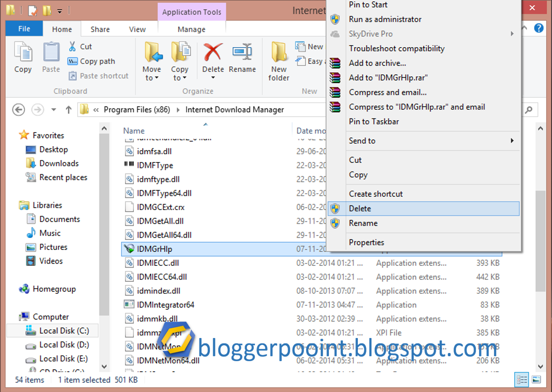
Task: Open the File tab
Action: 24,29
